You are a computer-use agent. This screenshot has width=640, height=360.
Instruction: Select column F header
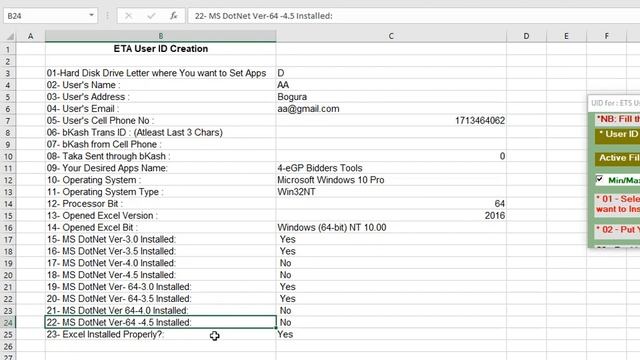click(607, 36)
